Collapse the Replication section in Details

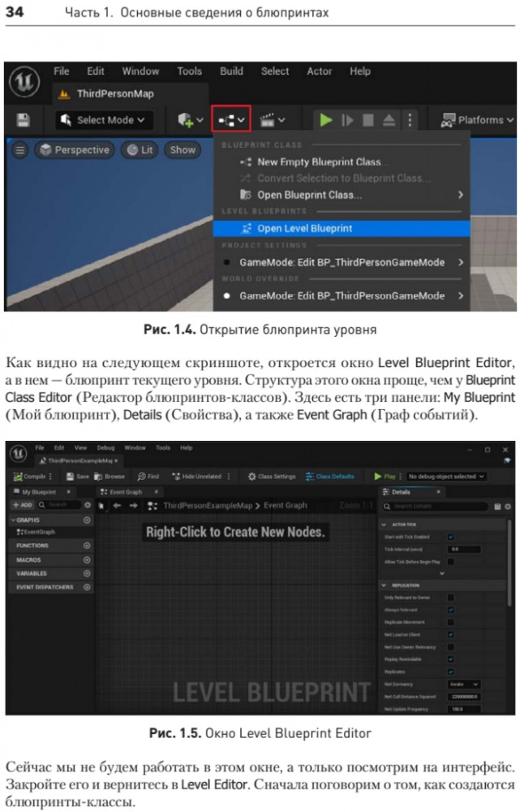click(385, 584)
